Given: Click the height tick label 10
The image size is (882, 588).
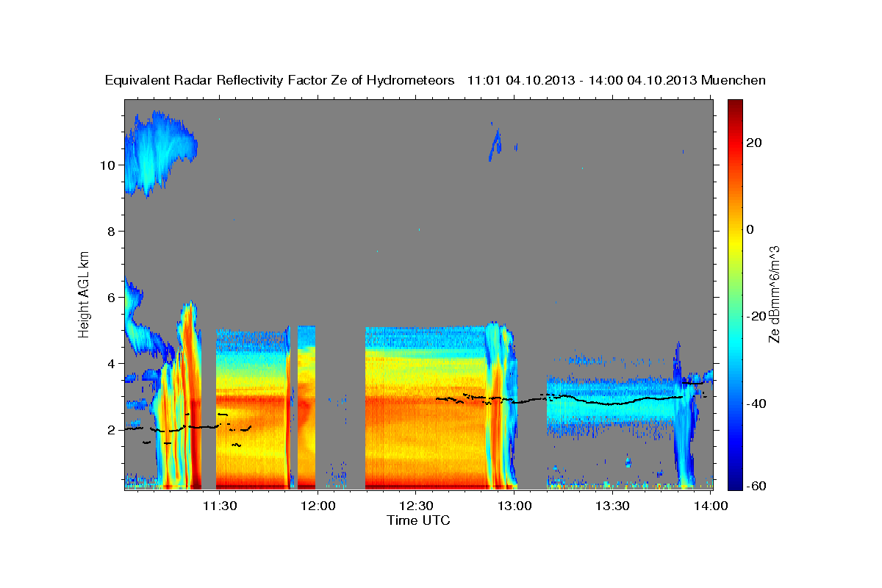Looking at the screenshot, I should (x=108, y=165).
